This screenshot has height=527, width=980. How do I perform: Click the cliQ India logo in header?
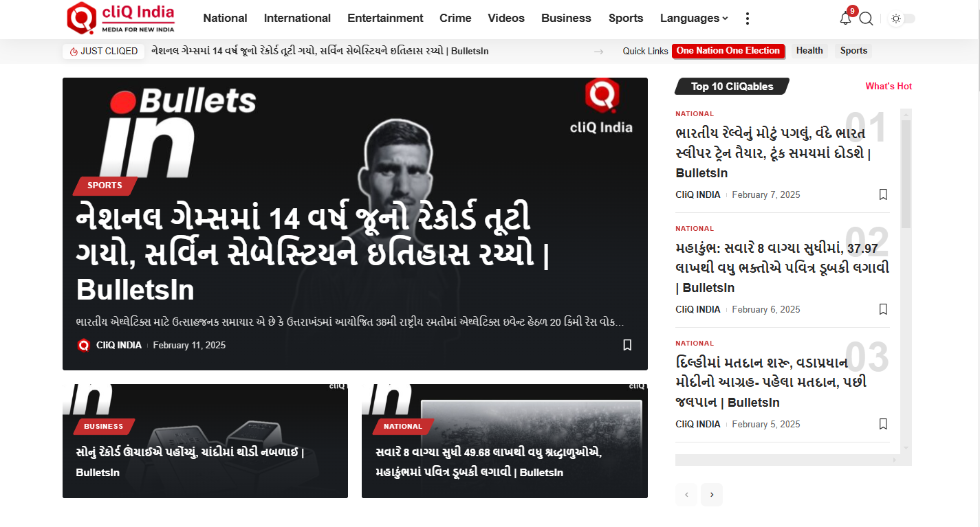[121, 18]
